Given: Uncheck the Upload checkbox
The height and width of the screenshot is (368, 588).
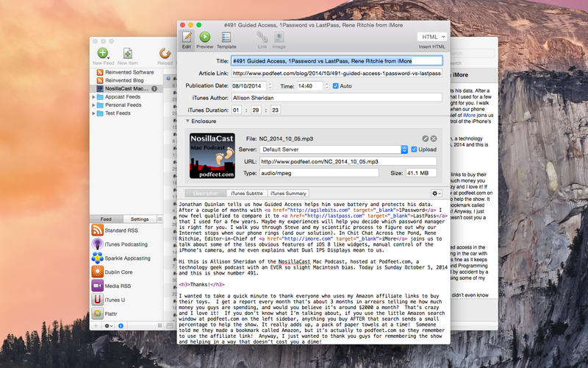Looking at the screenshot, I should click(414, 149).
